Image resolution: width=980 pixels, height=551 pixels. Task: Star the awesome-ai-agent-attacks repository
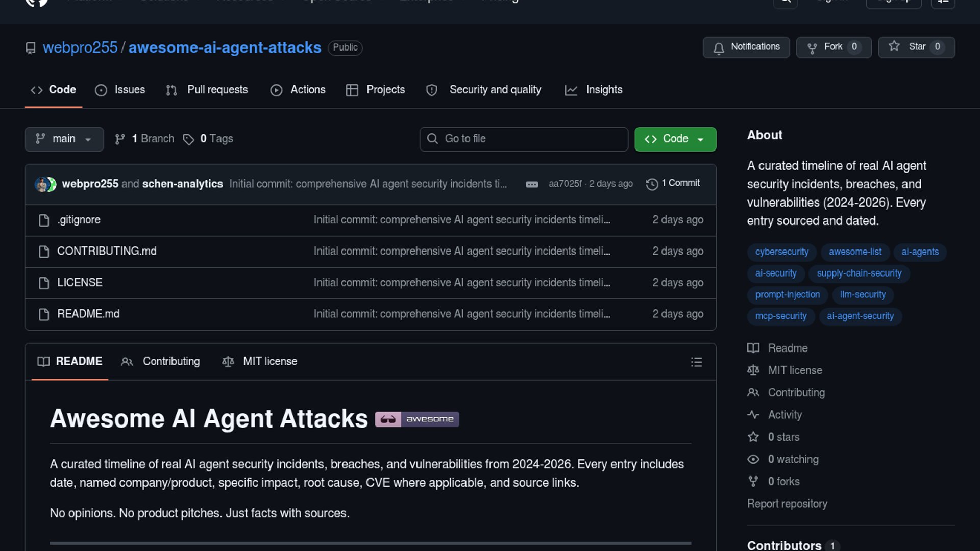click(x=916, y=47)
